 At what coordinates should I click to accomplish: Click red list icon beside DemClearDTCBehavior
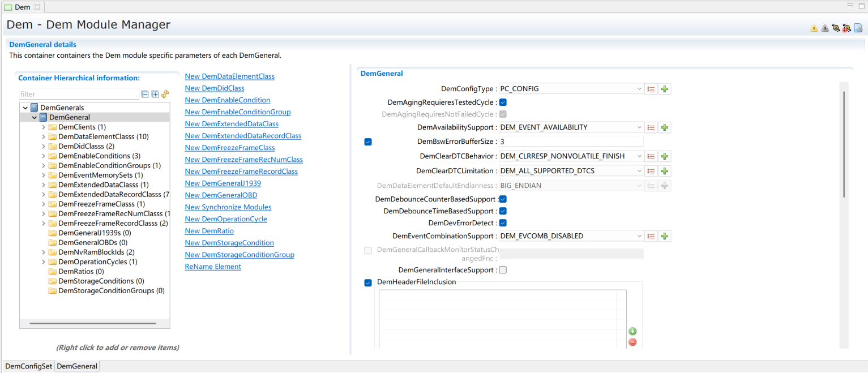[651, 156]
